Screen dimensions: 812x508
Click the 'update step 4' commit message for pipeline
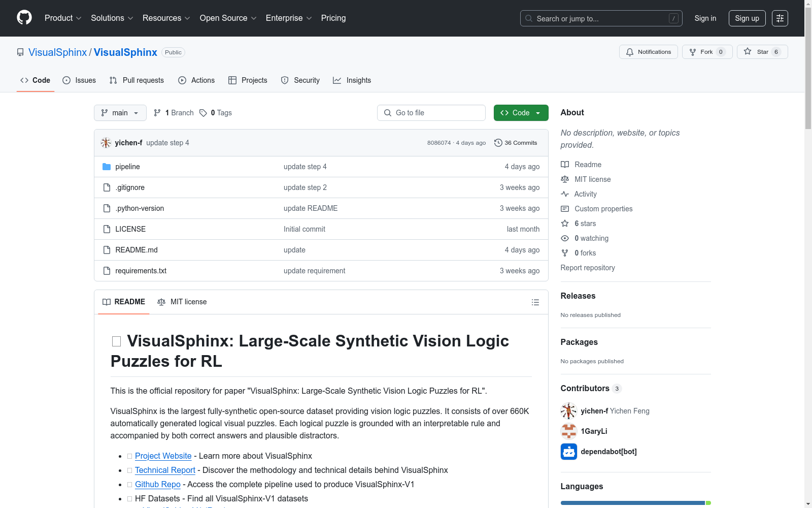pyautogui.click(x=305, y=167)
